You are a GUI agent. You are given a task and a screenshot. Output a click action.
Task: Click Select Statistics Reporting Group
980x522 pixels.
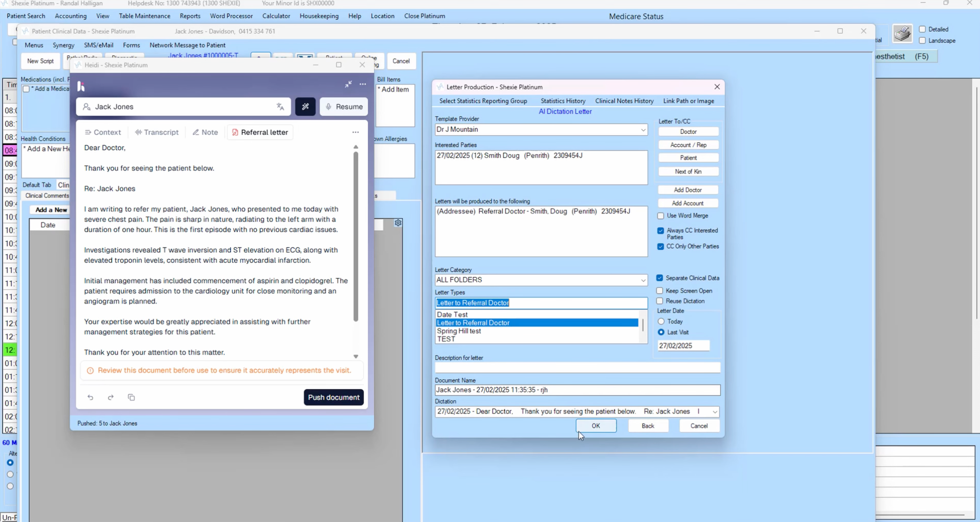pyautogui.click(x=483, y=101)
